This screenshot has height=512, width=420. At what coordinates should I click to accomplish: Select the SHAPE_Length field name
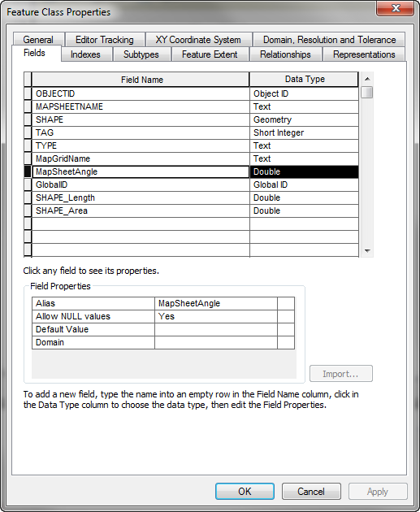[x=141, y=197]
